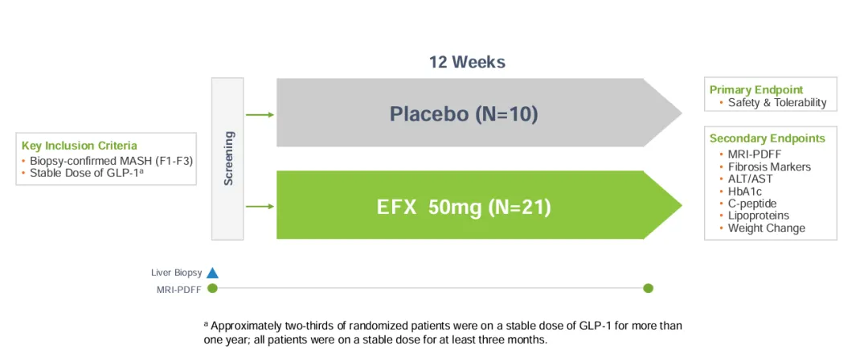Click the Primary Endpoint heading
The height and width of the screenshot is (358, 868).
point(755,90)
